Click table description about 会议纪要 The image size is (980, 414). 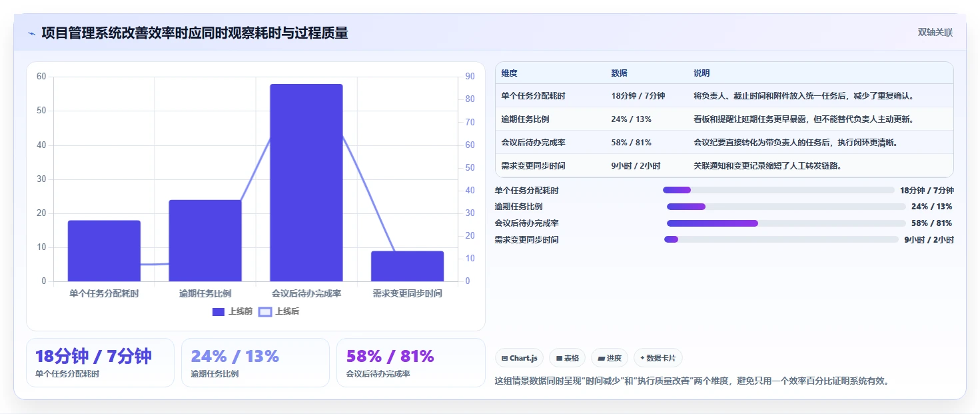click(795, 143)
